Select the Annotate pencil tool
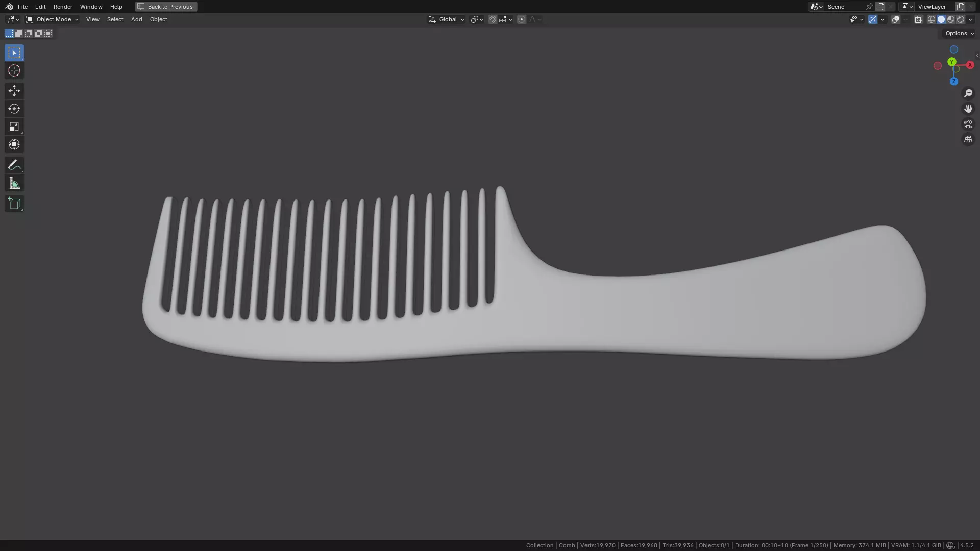Image resolution: width=980 pixels, height=551 pixels. (14, 165)
